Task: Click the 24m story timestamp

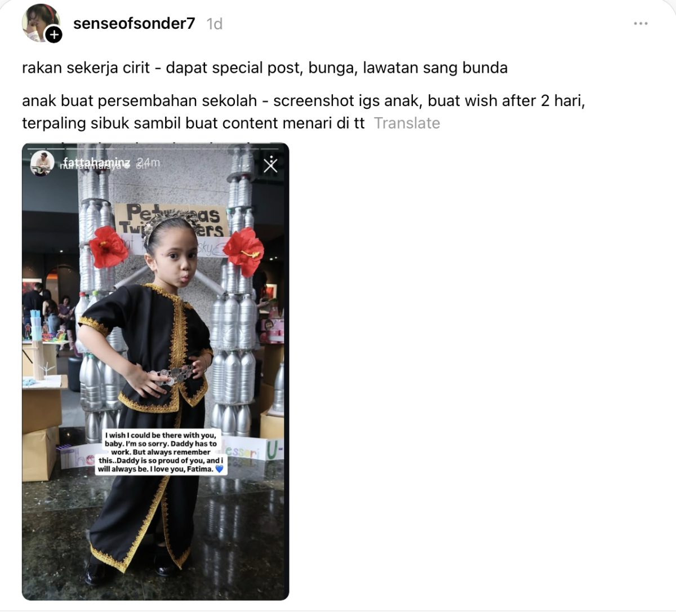Action: click(x=148, y=163)
